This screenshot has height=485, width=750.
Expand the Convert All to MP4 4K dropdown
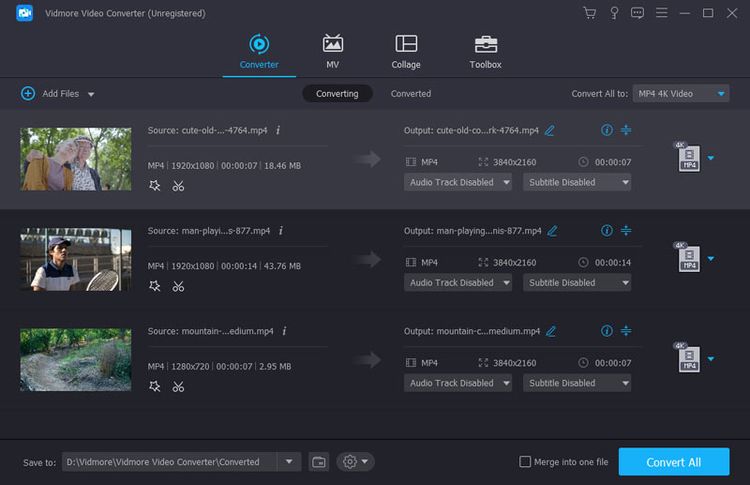coord(680,94)
